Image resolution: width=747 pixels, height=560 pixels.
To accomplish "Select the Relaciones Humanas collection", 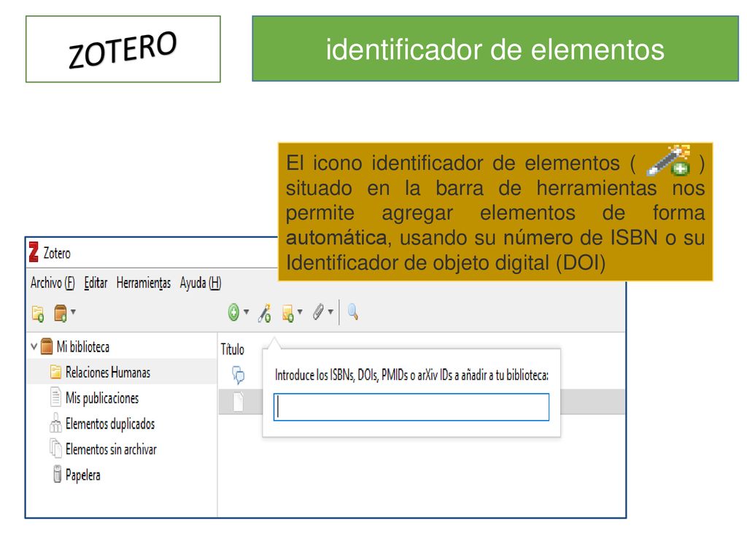I will tap(108, 373).
